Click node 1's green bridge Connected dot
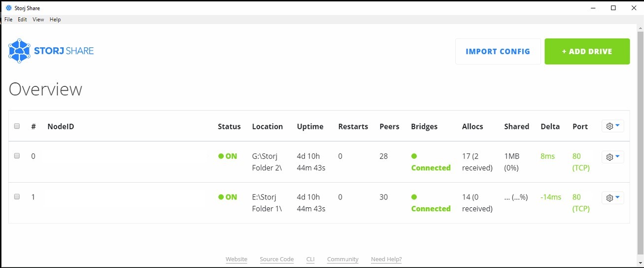This screenshot has width=644, height=268. coord(414,197)
